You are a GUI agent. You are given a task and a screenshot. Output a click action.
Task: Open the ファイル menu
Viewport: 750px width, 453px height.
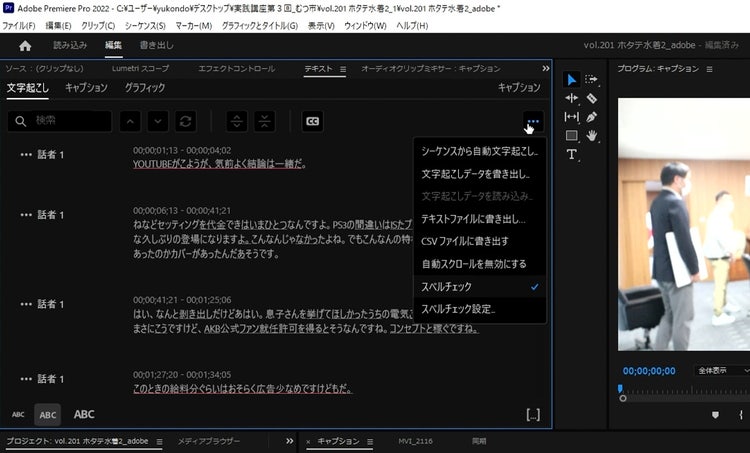click(x=19, y=25)
